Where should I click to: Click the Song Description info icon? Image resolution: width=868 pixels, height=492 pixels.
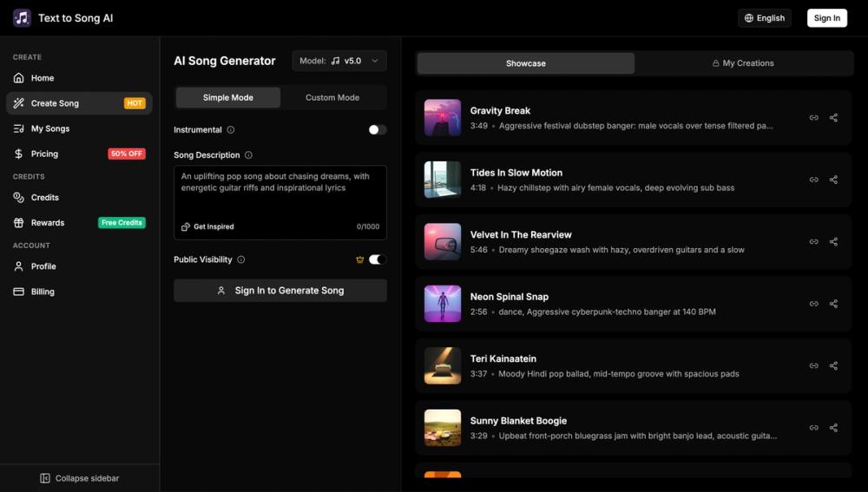coord(248,155)
